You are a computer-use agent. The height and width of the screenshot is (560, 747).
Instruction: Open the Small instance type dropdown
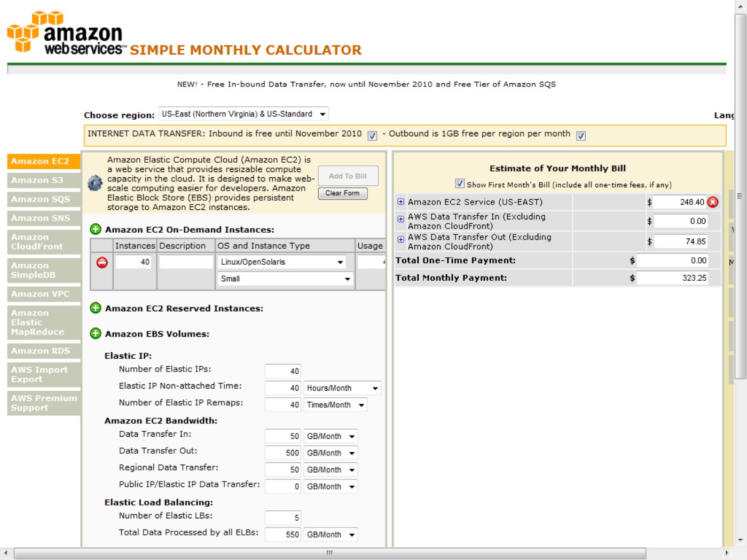(285, 279)
